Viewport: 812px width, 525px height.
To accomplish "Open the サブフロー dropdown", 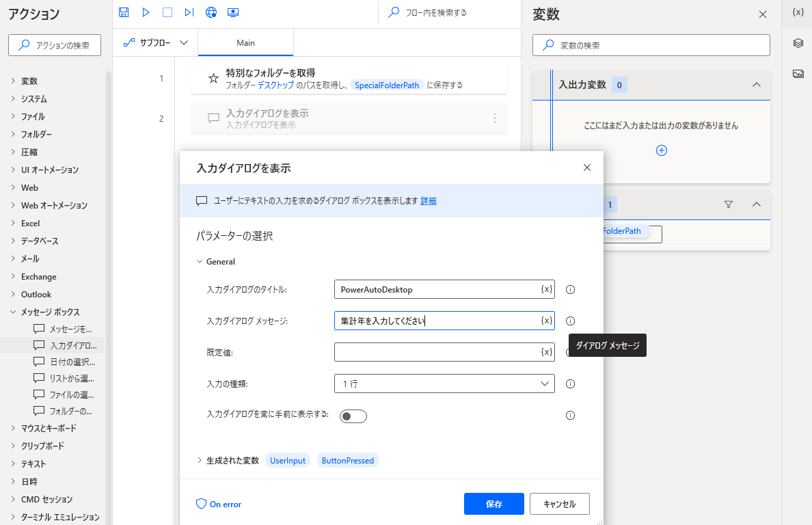I will tap(155, 42).
